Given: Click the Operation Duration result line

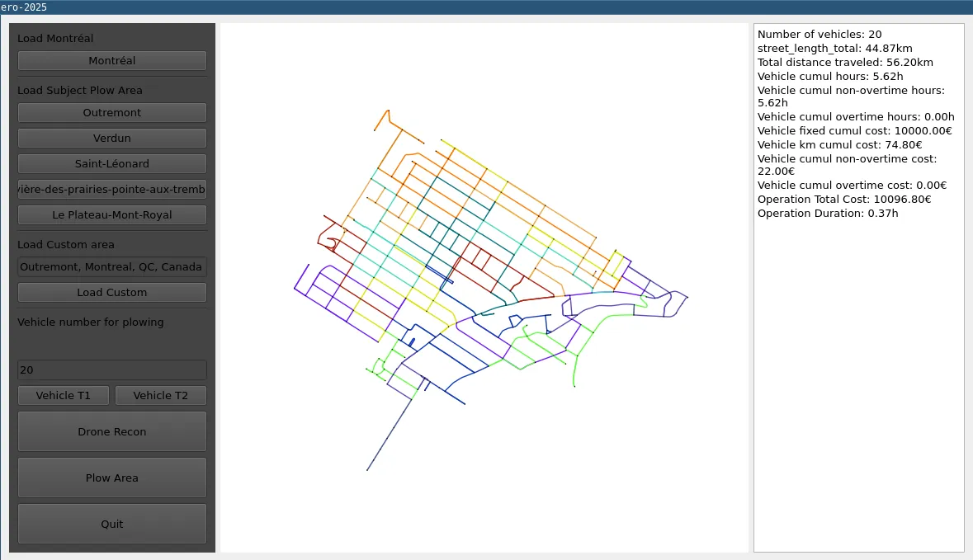Looking at the screenshot, I should (828, 213).
